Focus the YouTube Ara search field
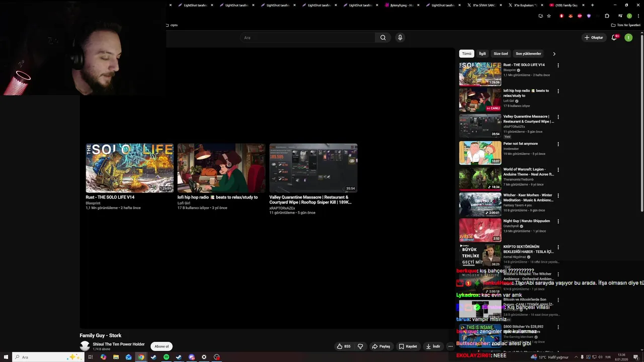Image resolution: width=644 pixels, height=362 pixels. [307, 38]
